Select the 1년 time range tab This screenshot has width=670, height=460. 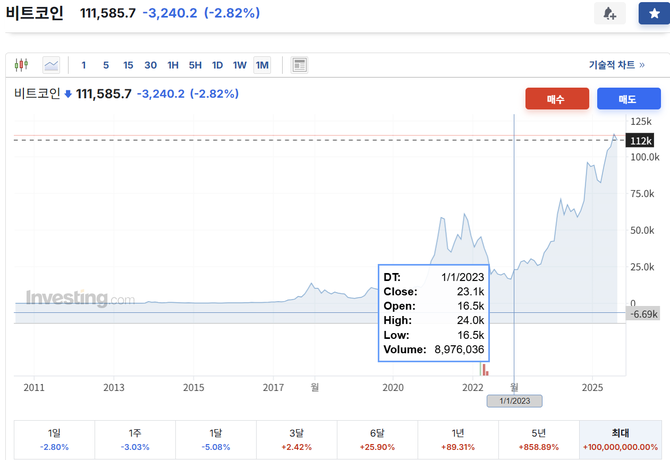point(459,439)
